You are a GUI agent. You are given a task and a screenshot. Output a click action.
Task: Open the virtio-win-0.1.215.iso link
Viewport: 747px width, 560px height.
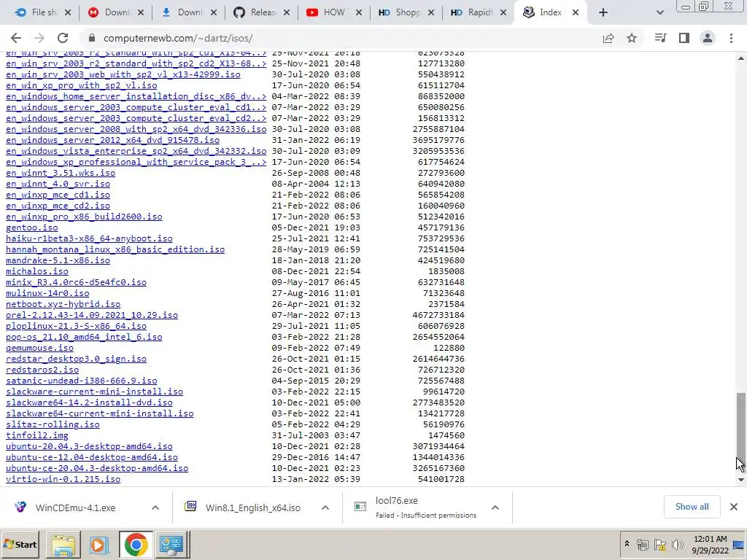(63, 480)
